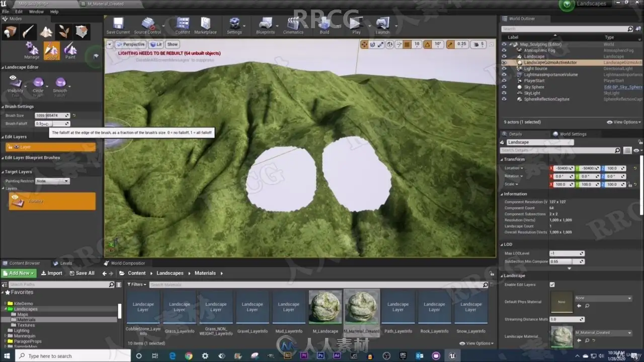Viewport: 644px width, 362px height.
Task: Click the Build lighting icon
Action: pyautogui.click(x=325, y=24)
